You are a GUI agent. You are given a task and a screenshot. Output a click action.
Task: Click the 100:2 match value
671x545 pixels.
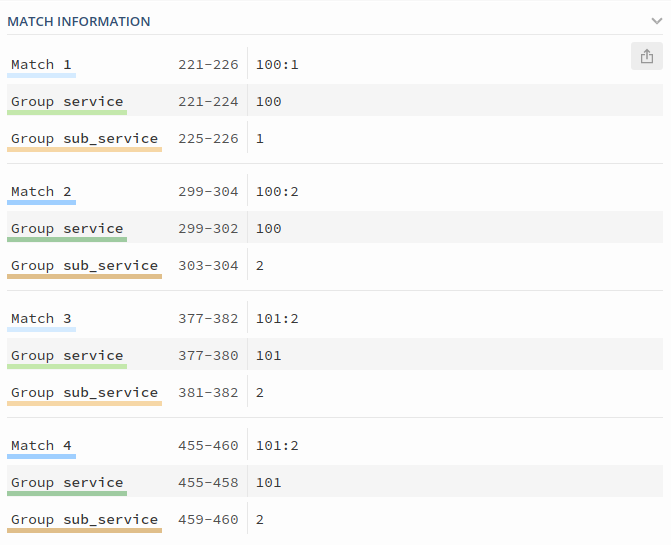pos(277,192)
